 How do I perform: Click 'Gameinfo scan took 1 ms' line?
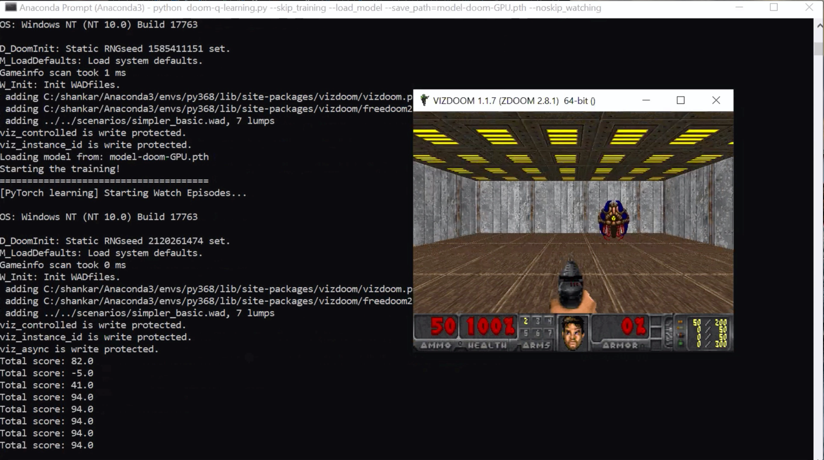63,73
